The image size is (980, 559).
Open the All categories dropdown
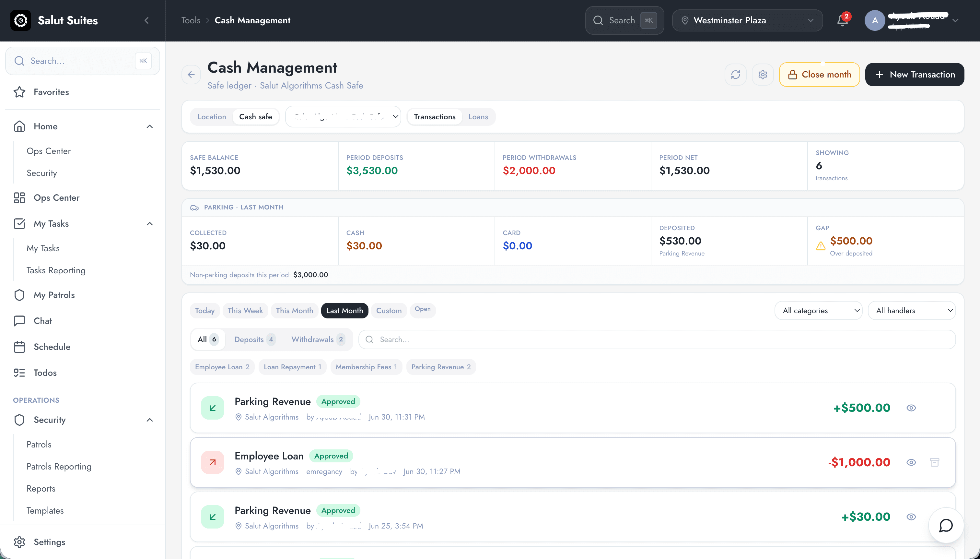819,311
